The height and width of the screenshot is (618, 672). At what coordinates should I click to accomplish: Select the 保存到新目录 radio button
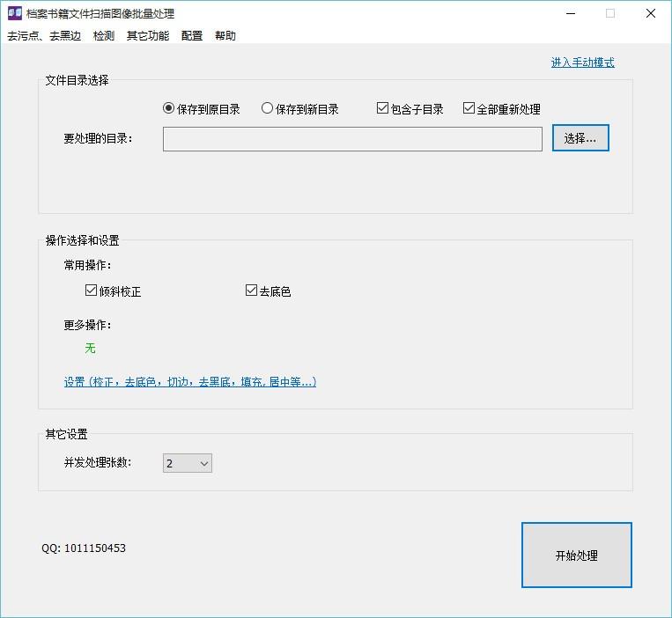tap(268, 109)
